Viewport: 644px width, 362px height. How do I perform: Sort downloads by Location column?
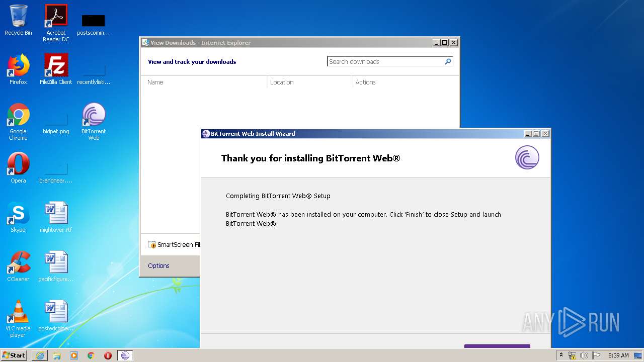coord(310,82)
